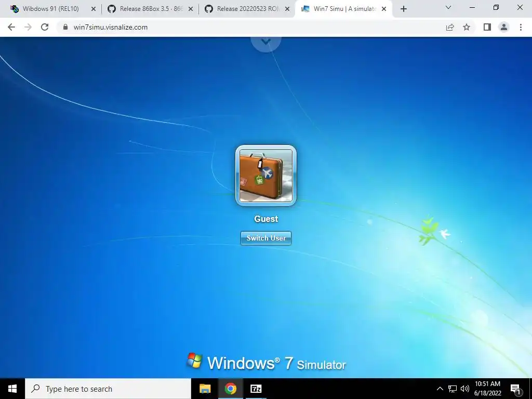Open the clock showing 10:51 AM
532x399 pixels.
(x=487, y=389)
